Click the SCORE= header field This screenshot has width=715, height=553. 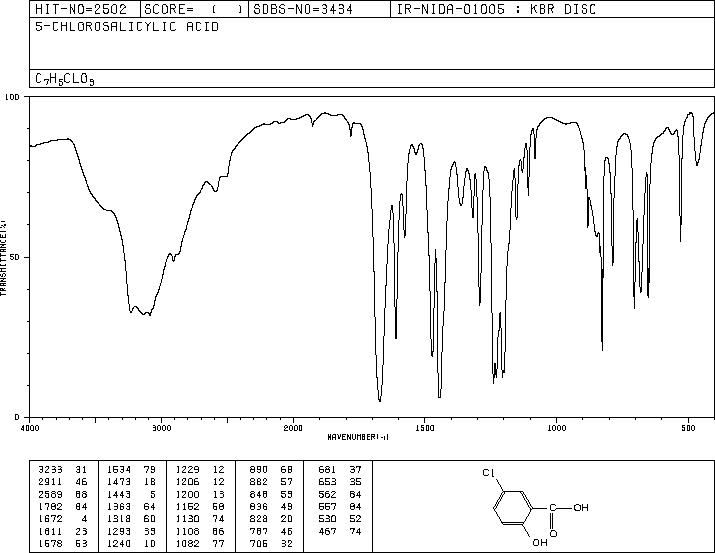194,9
